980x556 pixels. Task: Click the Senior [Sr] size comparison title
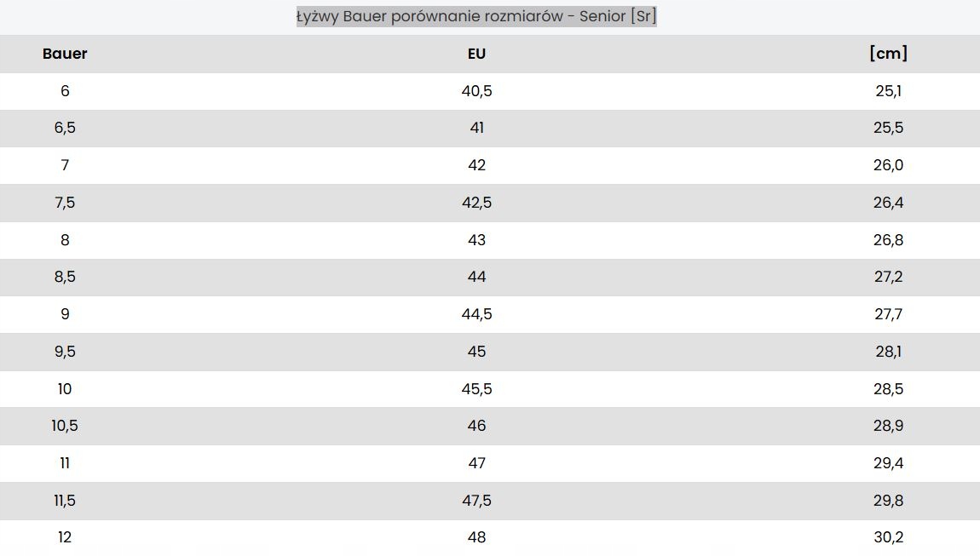coord(476,17)
